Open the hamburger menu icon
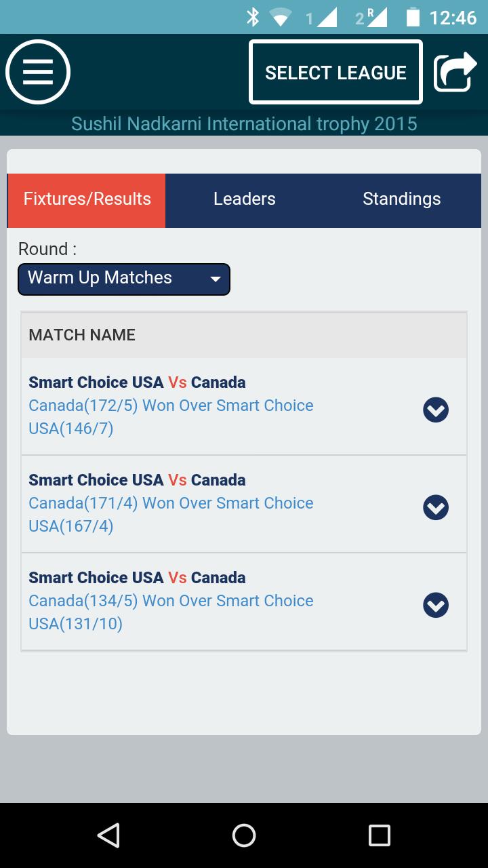The image size is (488, 868). (38, 72)
